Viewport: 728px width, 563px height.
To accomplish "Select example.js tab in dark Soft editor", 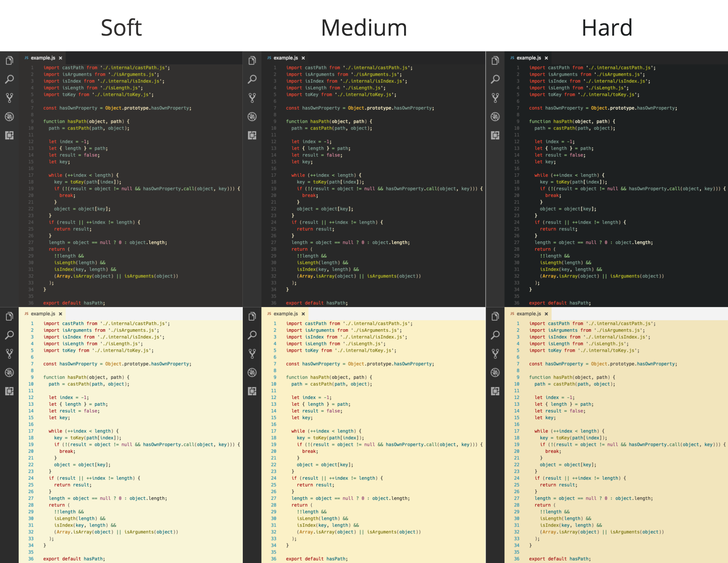I will tap(43, 58).
